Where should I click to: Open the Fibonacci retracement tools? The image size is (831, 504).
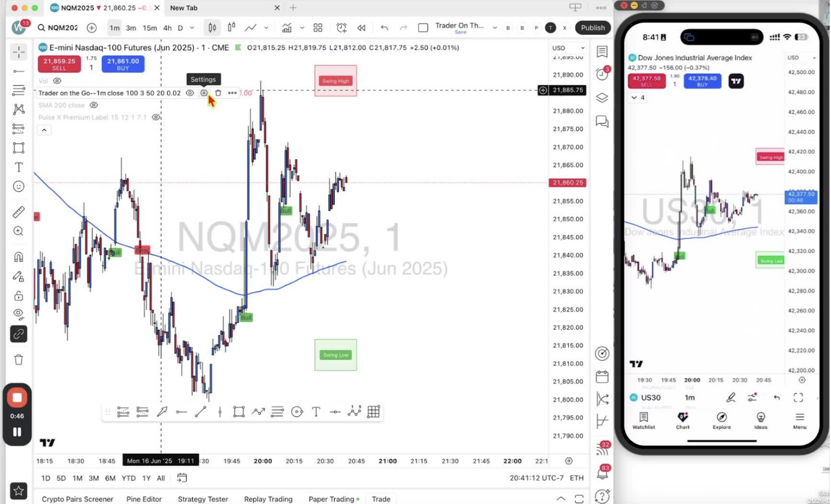[x=19, y=90]
